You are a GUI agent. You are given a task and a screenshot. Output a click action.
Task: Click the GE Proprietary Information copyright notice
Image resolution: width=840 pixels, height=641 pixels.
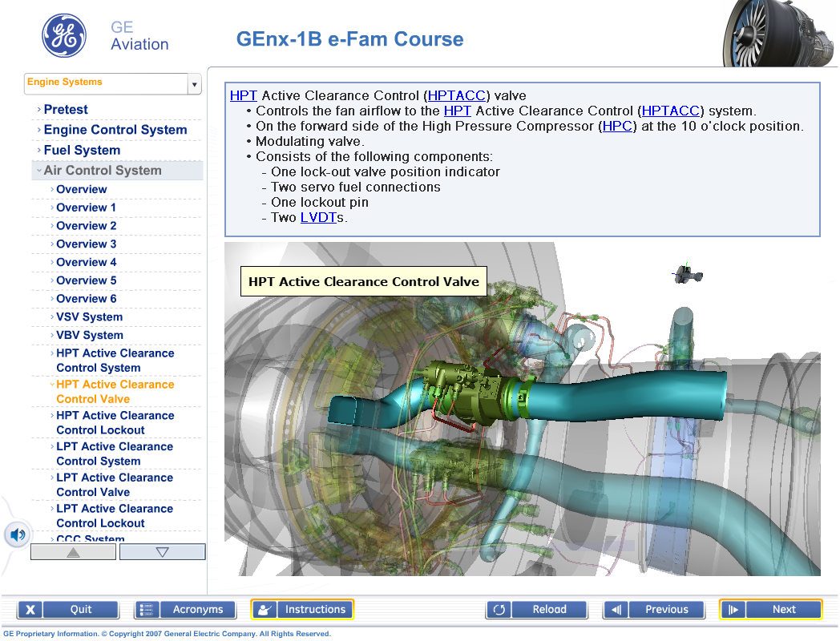[x=168, y=634]
